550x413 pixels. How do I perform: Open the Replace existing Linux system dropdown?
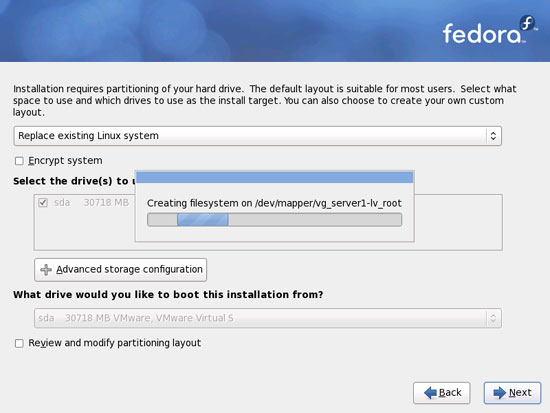(x=257, y=136)
